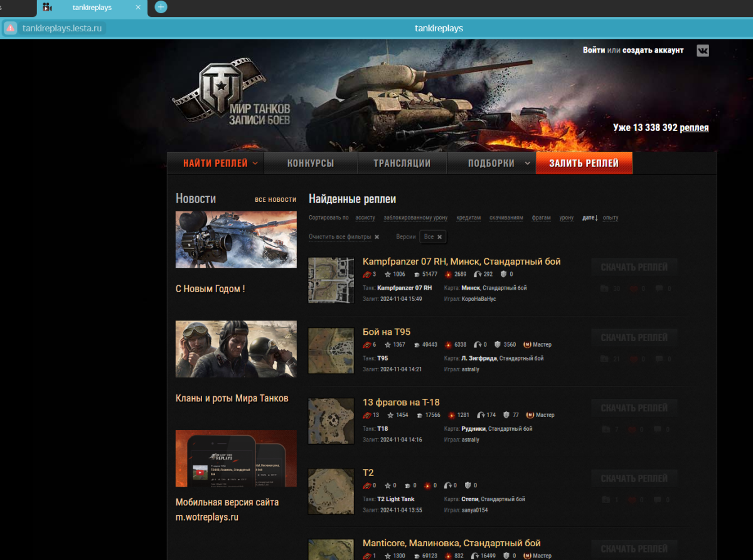
Task: Click the создать аккаунт link
Action: tap(653, 50)
